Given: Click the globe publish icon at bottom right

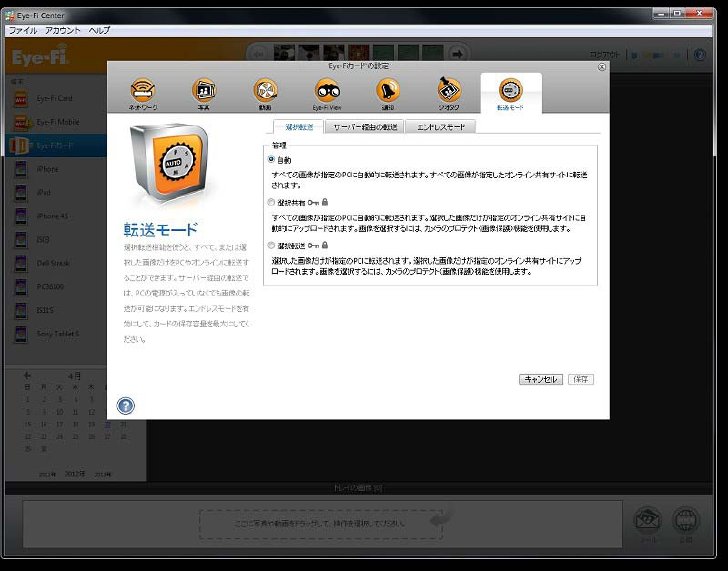Looking at the screenshot, I should coord(686,520).
